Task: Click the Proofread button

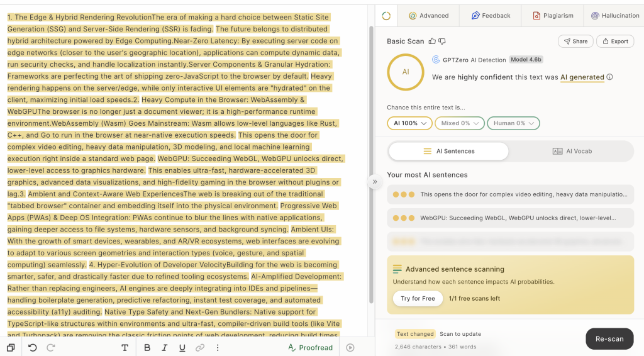Action: click(311, 347)
